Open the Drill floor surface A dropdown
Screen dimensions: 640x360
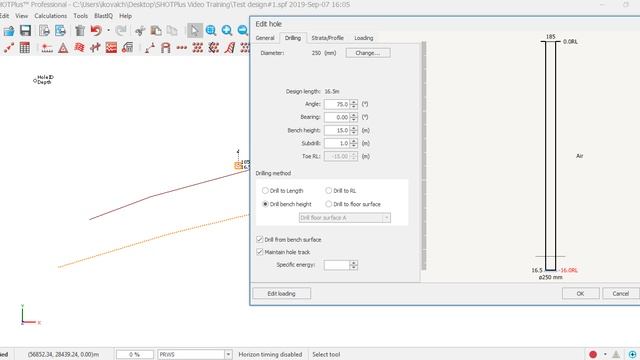(345, 218)
